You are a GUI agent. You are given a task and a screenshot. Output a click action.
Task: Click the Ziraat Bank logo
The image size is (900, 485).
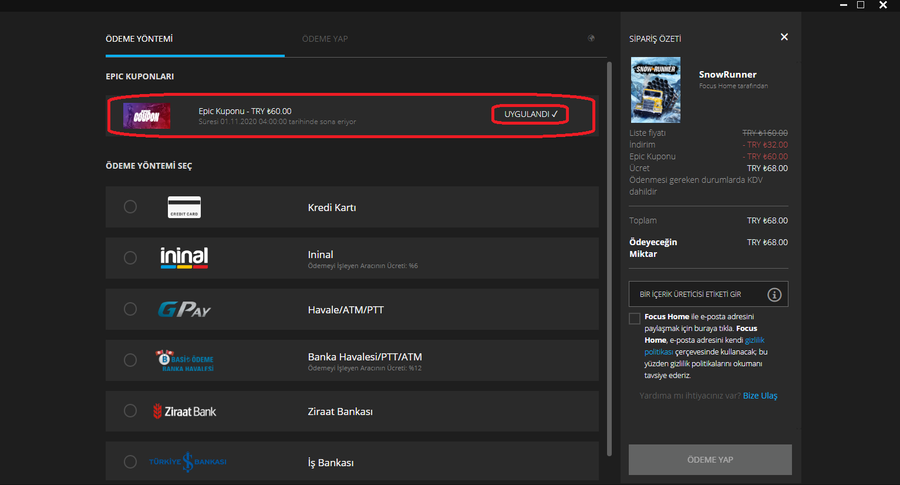(x=184, y=411)
